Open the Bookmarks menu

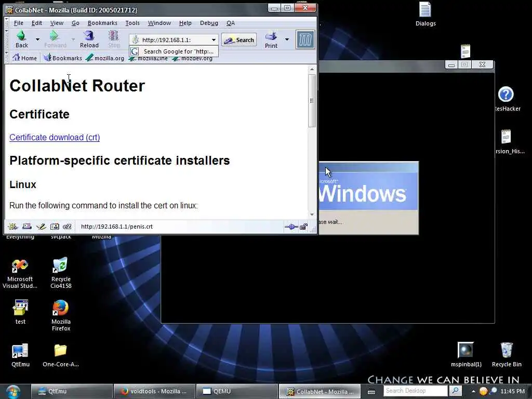point(102,23)
